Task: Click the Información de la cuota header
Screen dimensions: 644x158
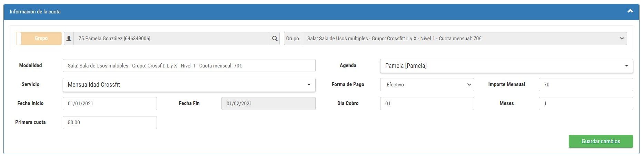Action: tap(35, 12)
